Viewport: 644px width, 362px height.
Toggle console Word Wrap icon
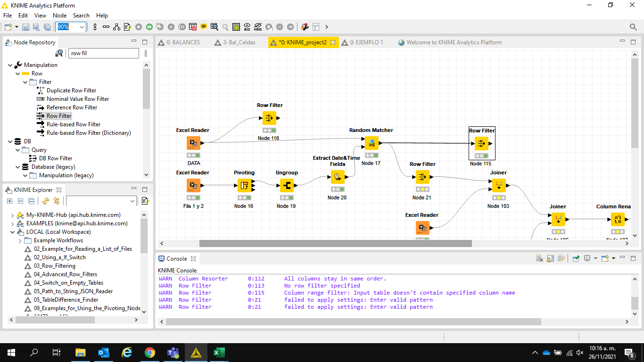[561, 258]
